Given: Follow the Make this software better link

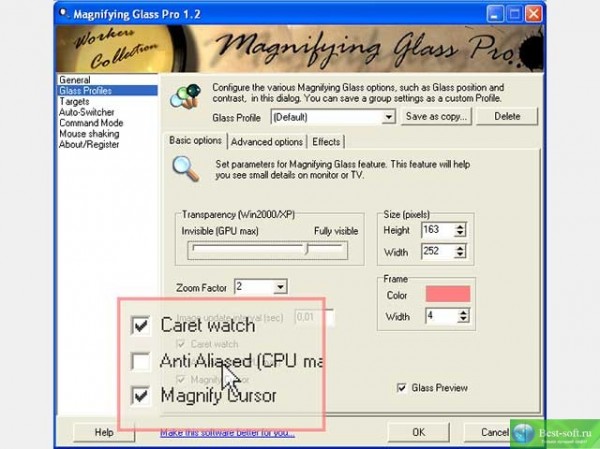Looking at the screenshot, I should pyautogui.click(x=227, y=433).
